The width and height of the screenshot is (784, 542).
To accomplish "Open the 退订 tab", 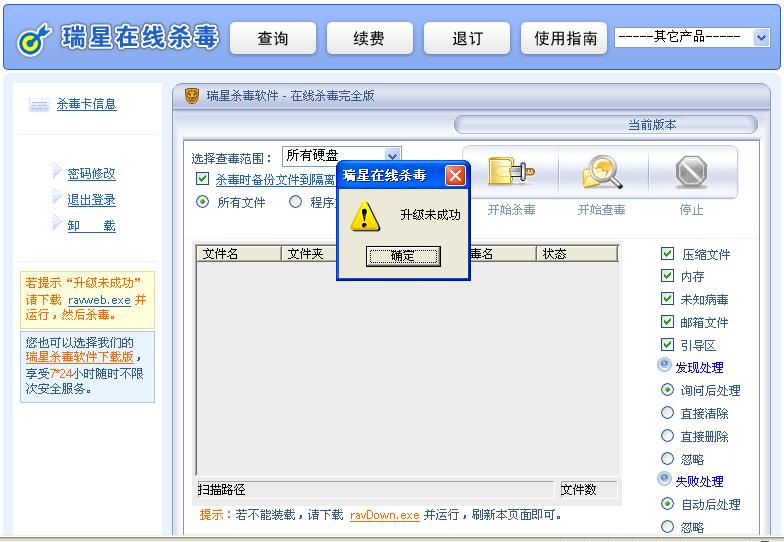I will coord(467,38).
